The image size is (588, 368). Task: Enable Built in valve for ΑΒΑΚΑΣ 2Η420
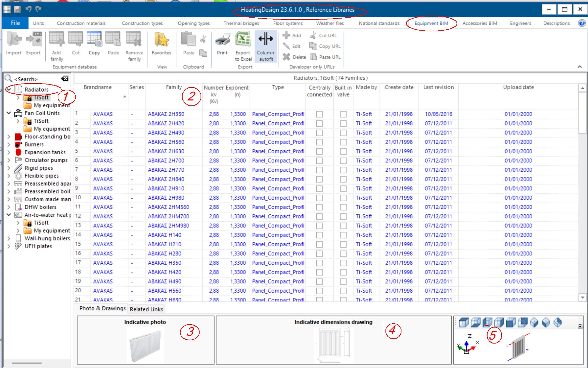click(x=343, y=123)
